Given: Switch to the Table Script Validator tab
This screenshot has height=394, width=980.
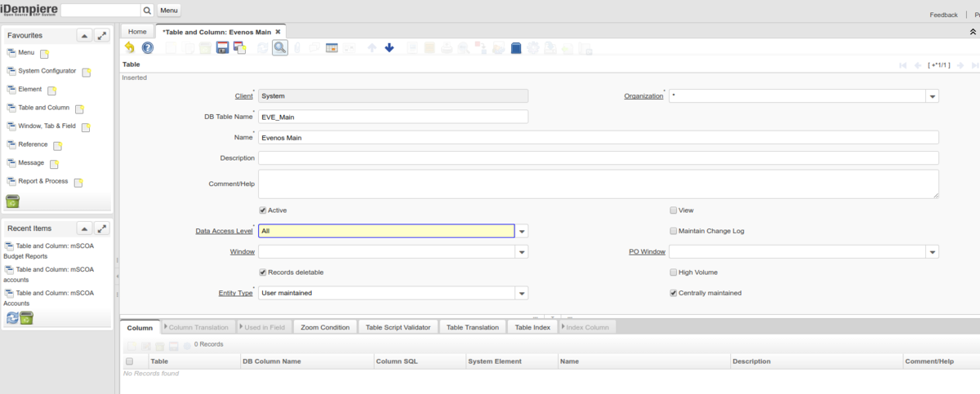Looking at the screenshot, I should click(398, 327).
